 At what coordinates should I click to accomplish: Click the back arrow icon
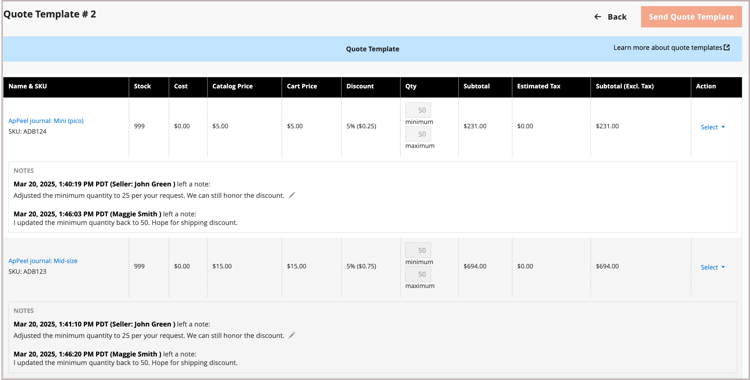[597, 17]
